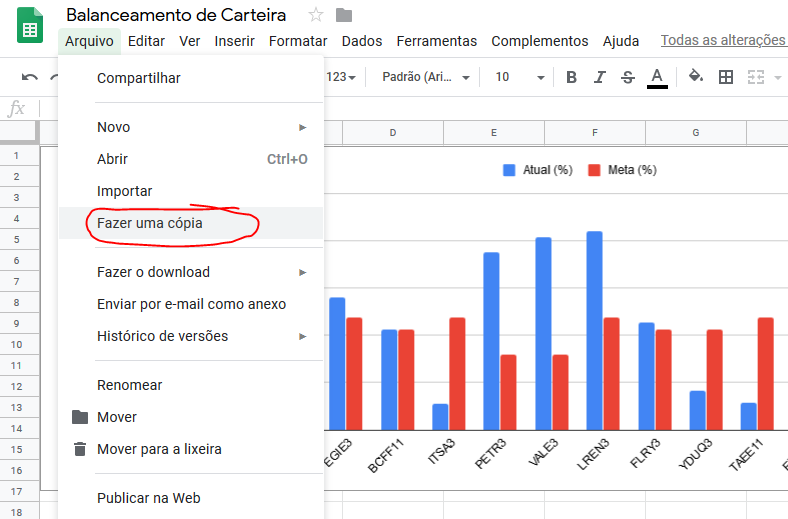This screenshot has width=788, height=519.
Task: Star the Balanceamento de Carteira document
Action: coord(316,15)
